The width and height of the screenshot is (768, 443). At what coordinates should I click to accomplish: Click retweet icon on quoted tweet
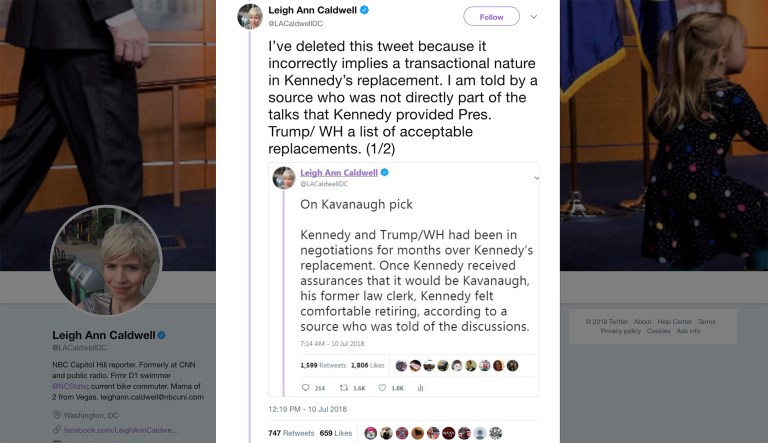tap(345, 388)
